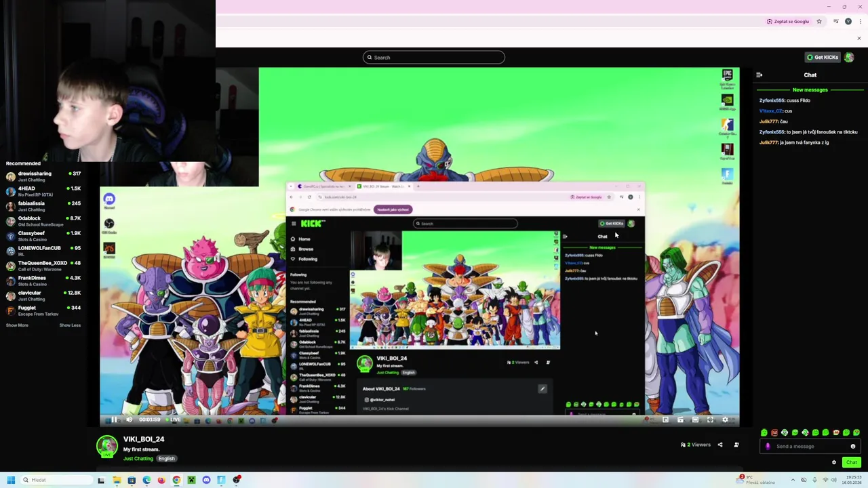Open VIKI_BOI_24 channel avatar
The height and width of the screenshot is (488, 868).
point(106,445)
